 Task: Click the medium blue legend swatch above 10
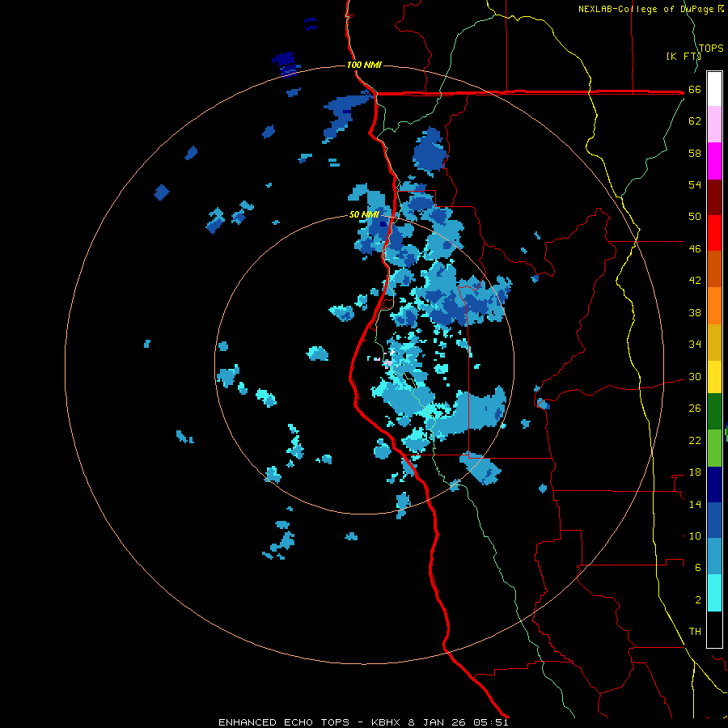(x=714, y=520)
